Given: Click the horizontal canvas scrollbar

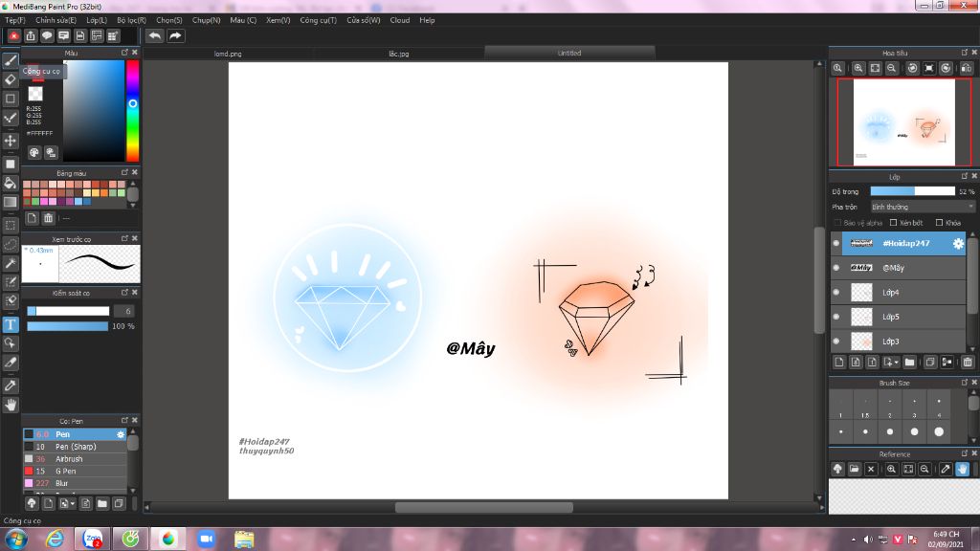Looking at the screenshot, I should (x=483, y=507).
